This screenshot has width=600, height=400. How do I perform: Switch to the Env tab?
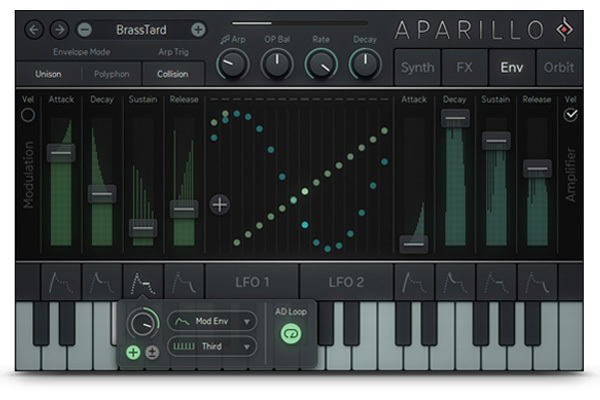[512, 67]
